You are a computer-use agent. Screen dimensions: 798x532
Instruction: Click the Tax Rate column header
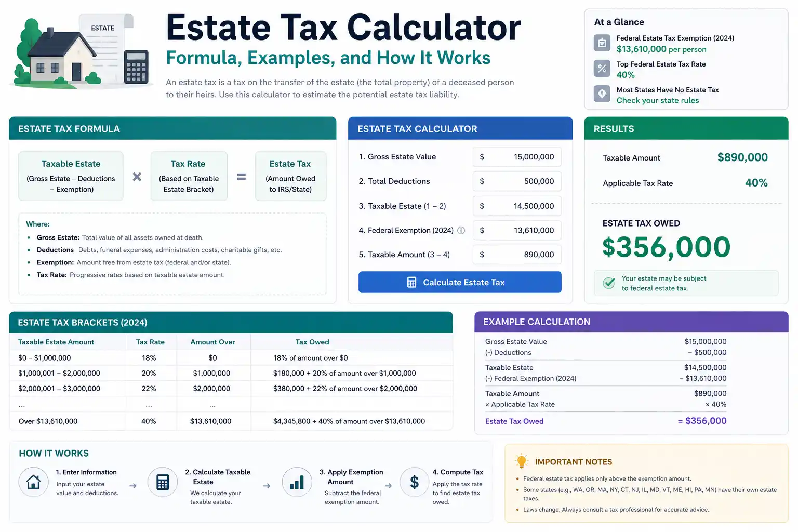tap(150, 342)
